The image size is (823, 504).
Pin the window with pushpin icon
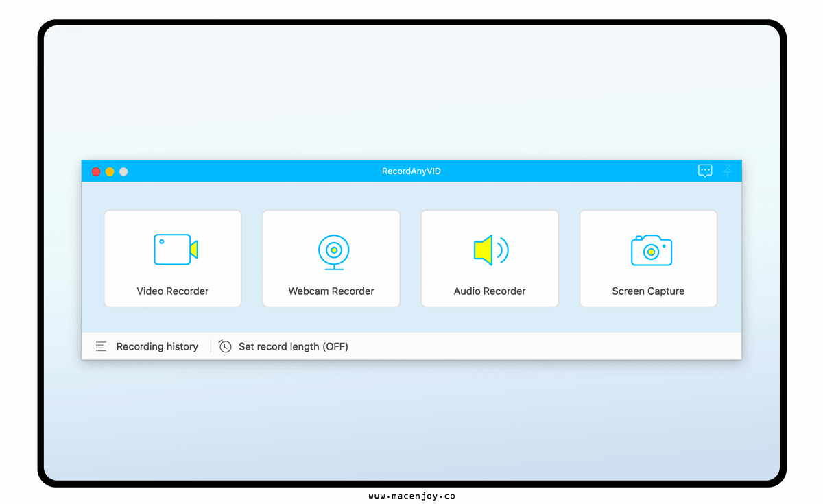[x=728, y=171]
